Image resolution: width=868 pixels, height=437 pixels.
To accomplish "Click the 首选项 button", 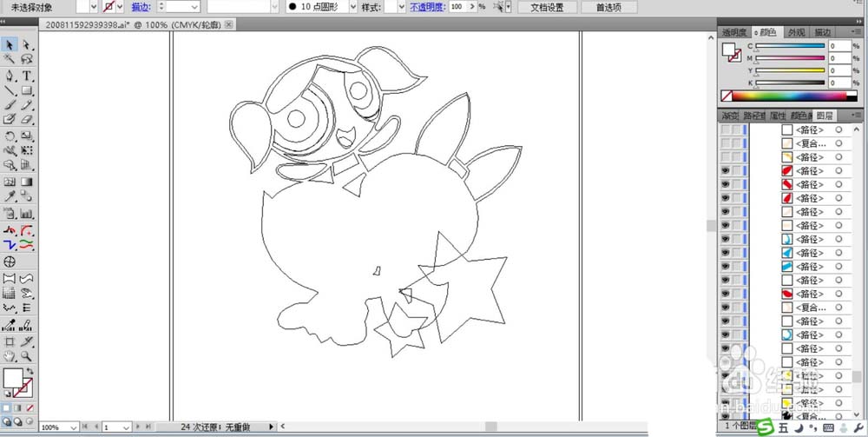I will [x=608, y=7].
